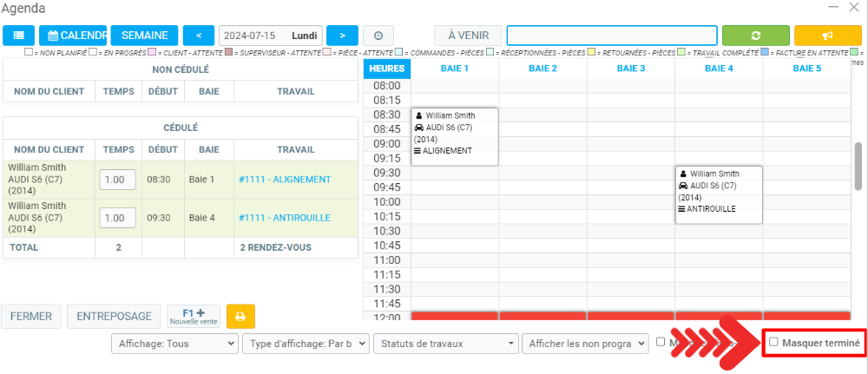Click the orange megaphone button
Image resolution: width=868 pixels, height=374 pixels.
coord(827,36)
